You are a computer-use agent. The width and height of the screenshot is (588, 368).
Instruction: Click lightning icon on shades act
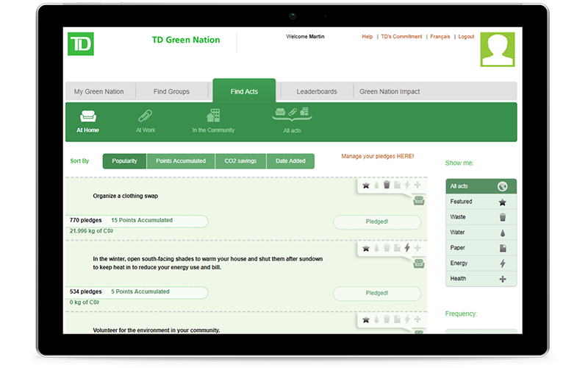[407, 247]
